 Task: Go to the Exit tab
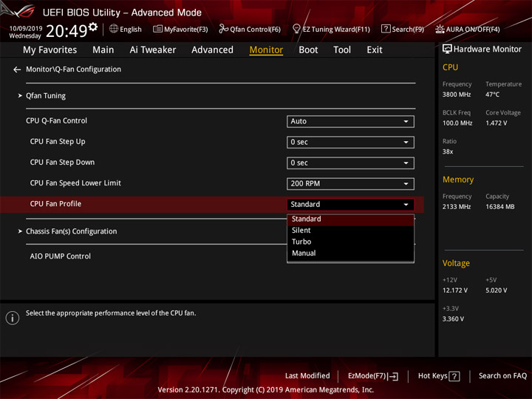click(374, 50)
